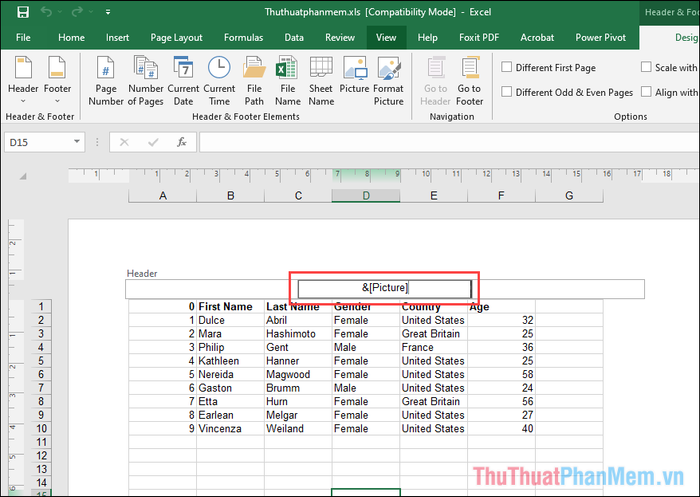
Task: Add File Path to header
Action: tap(255, 79)
